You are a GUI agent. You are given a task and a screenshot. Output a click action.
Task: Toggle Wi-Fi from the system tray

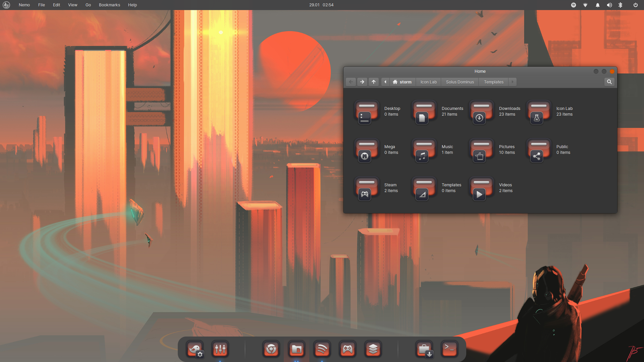point(585,5)
